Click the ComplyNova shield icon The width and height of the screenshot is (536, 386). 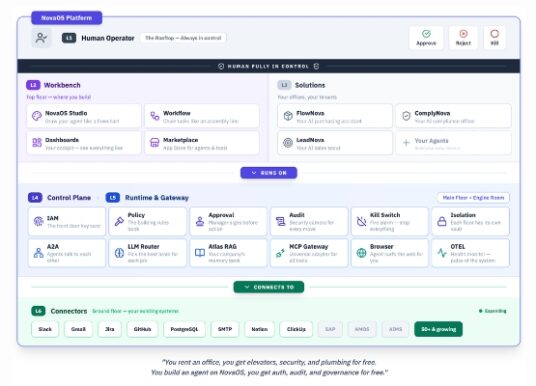pyautogui.click(x=406, y=116)
